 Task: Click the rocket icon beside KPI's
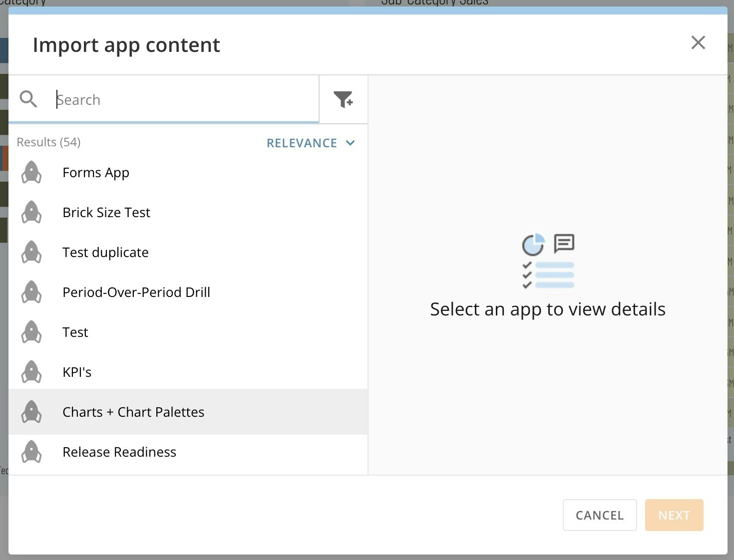(x=31, y=371)
